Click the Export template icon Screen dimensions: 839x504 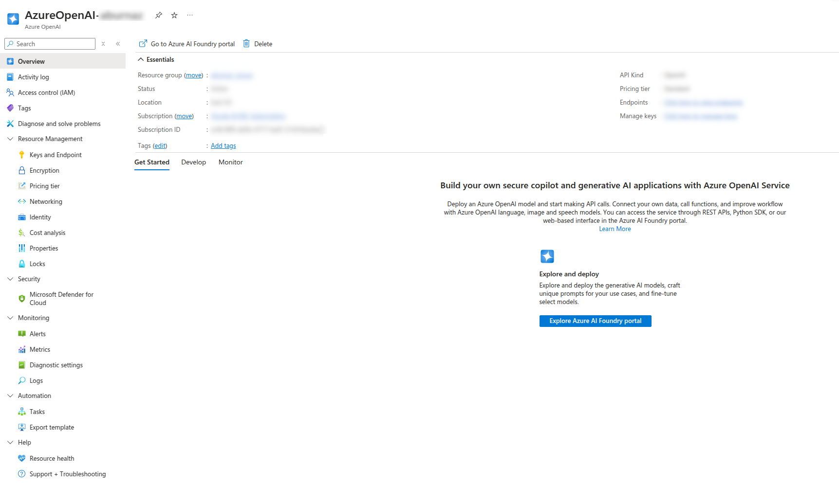coord(22,427)
